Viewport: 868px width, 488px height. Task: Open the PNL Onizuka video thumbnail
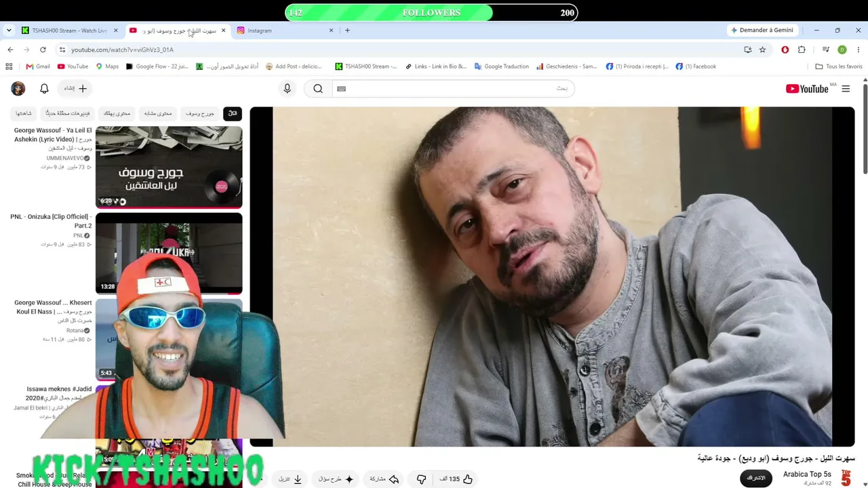[169, 253]
